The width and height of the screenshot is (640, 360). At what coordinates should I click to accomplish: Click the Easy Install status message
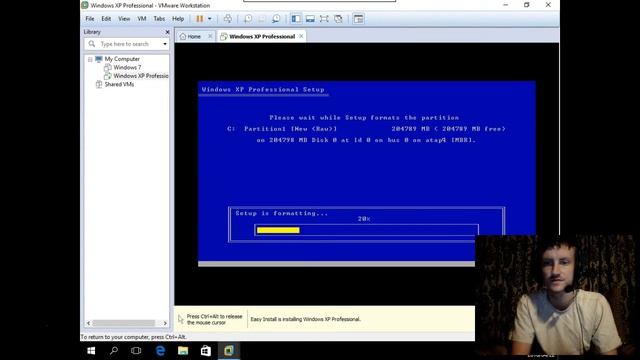pyautogui.click(x=306, y=320)
